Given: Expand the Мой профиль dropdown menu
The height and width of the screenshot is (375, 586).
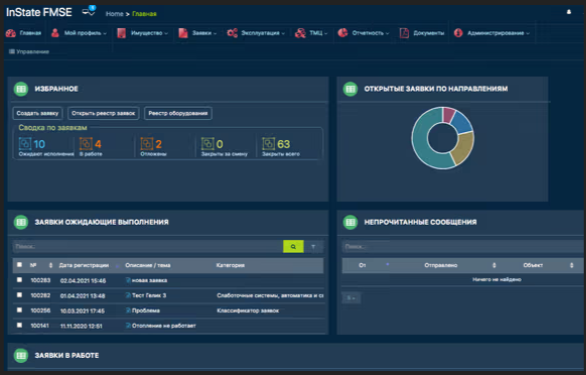Looking at the screenshot, I should pos(105,33).
